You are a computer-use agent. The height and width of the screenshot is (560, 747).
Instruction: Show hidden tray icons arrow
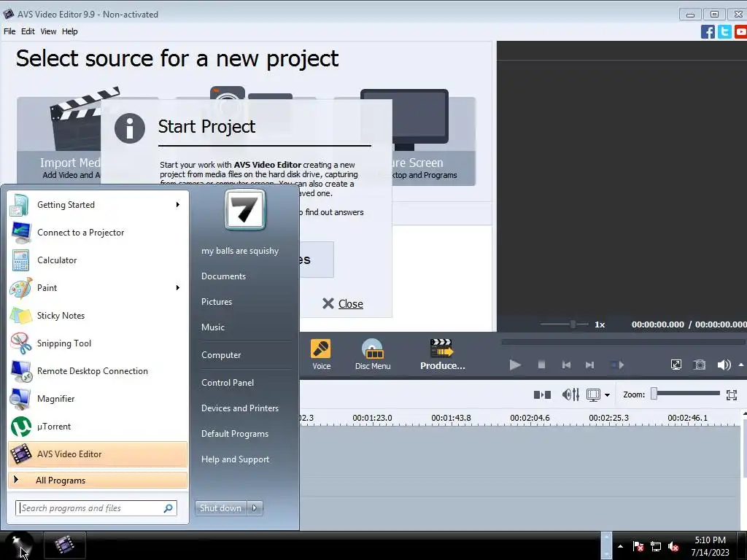tap(620, 546)
